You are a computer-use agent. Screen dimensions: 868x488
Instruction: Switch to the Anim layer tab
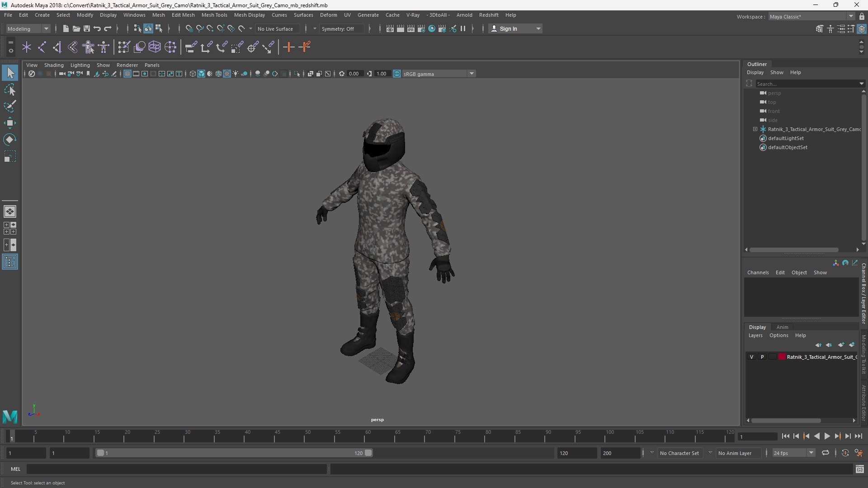782,327
